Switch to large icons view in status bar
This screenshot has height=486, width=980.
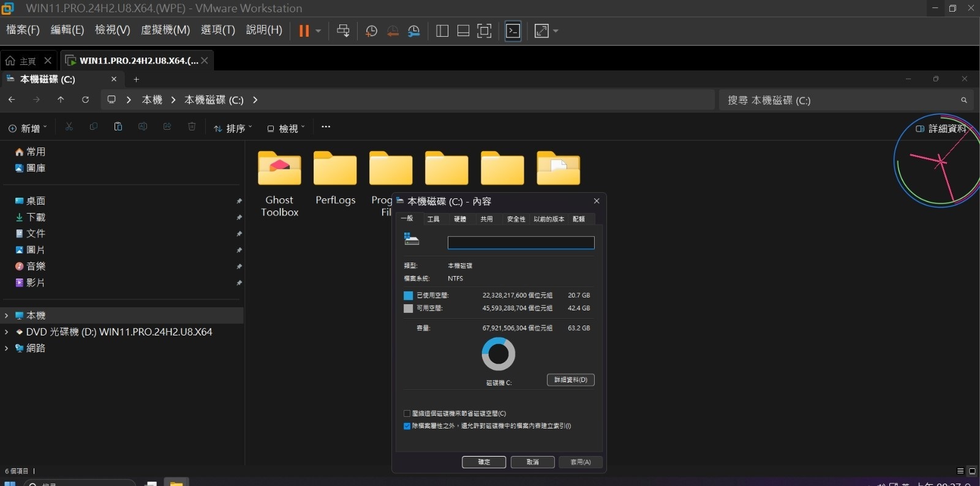tap(972, 471)
